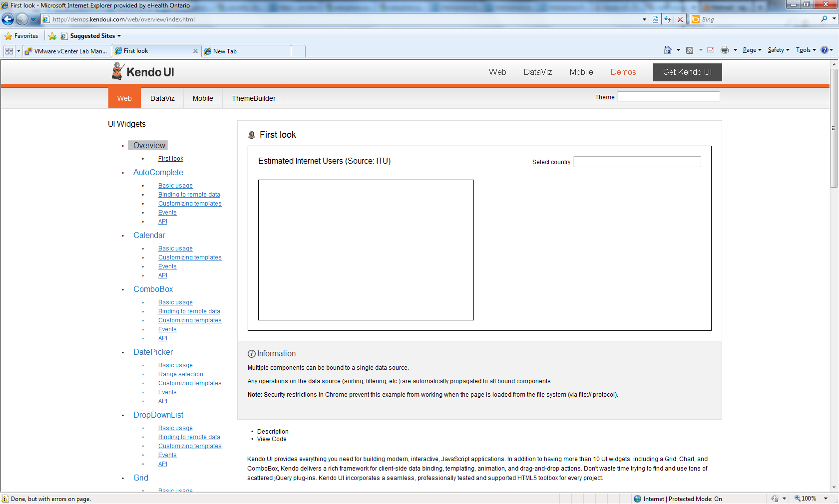Screen dimensions: 839x504
Task: Click the address bar URL field
Action: coord(346,19)
